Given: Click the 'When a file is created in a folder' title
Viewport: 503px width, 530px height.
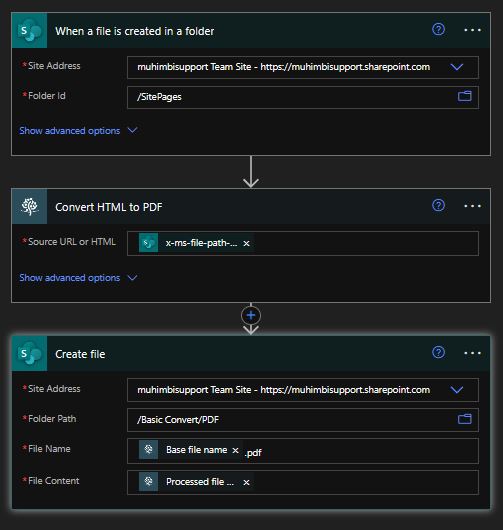Looking at the screenshot, I should pos(135,31).
